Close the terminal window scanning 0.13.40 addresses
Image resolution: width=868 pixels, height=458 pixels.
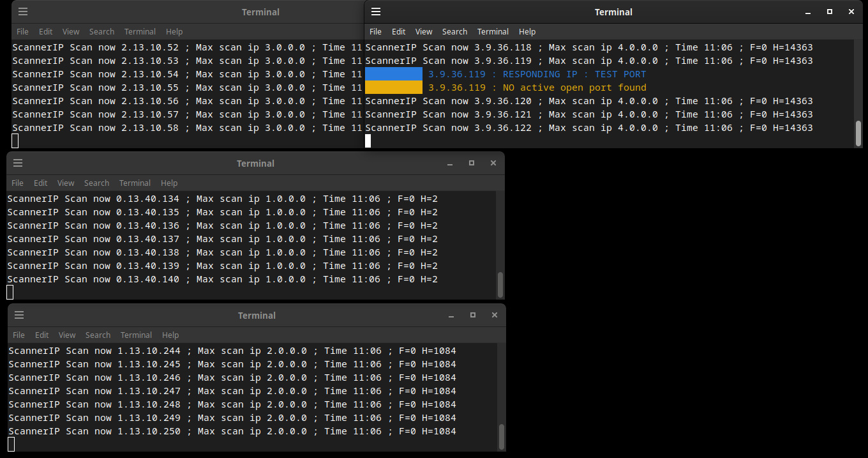(x=493, y=163)
